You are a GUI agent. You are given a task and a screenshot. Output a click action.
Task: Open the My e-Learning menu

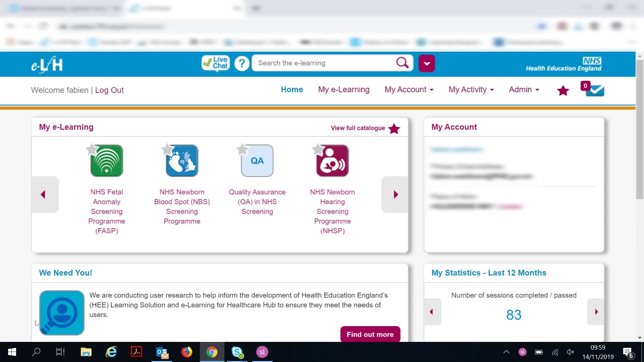344,89
